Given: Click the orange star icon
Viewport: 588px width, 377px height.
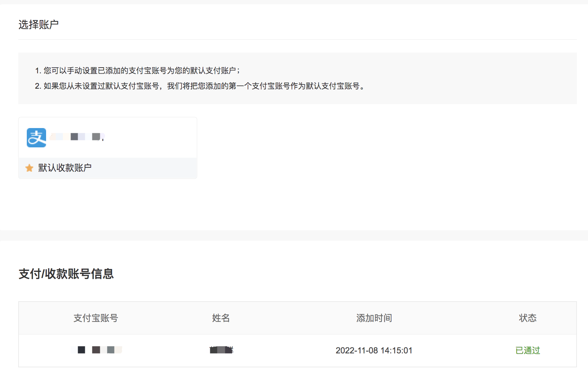Looking at the screenshot, I should pos(29,168).
